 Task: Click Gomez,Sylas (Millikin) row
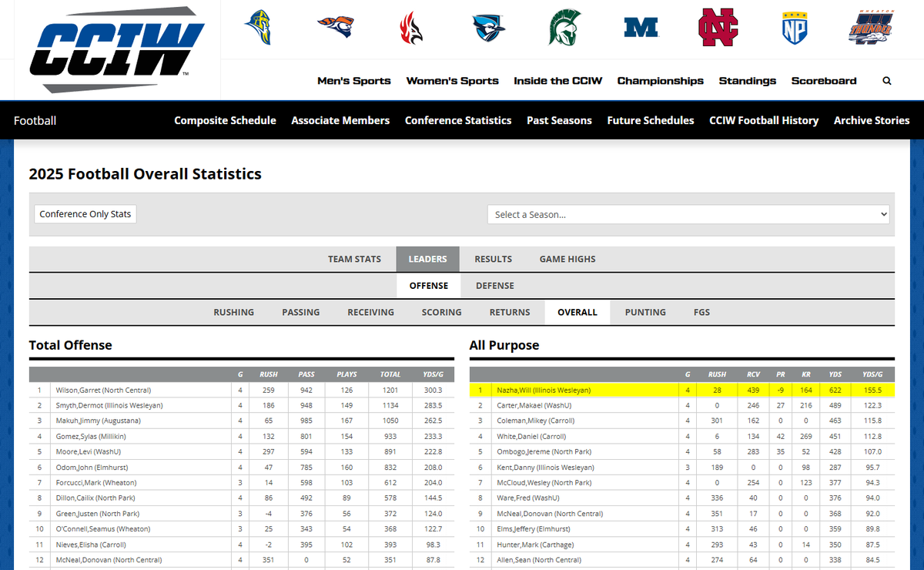click(x=242, y=437)
